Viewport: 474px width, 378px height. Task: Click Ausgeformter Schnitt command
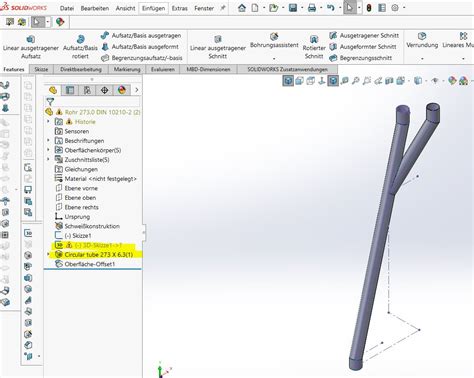pos(363,47)
